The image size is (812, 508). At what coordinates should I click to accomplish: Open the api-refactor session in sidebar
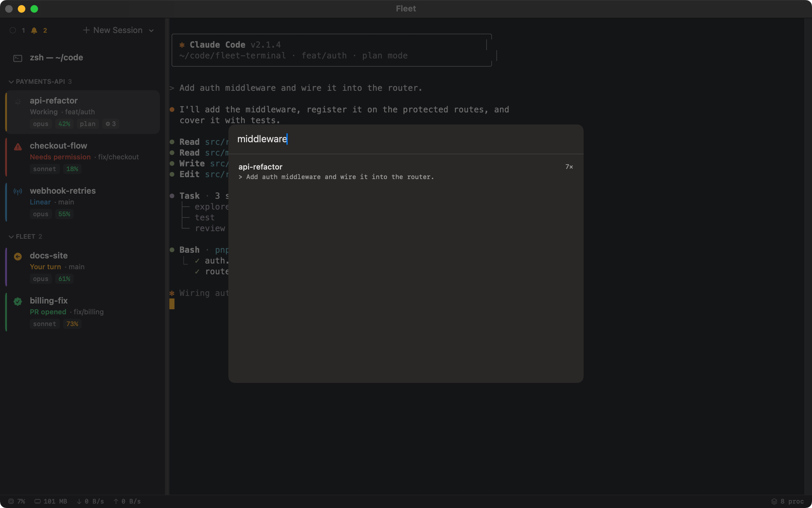[x=83, y=112]
